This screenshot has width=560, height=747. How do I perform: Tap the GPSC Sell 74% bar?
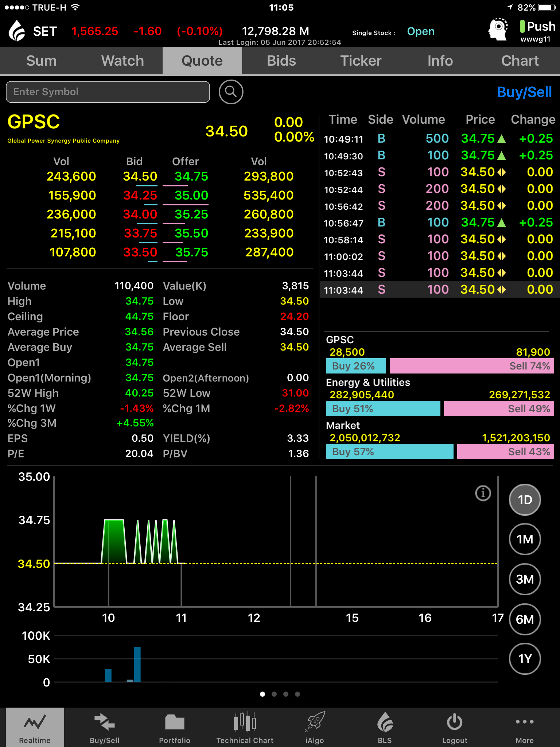472,366
